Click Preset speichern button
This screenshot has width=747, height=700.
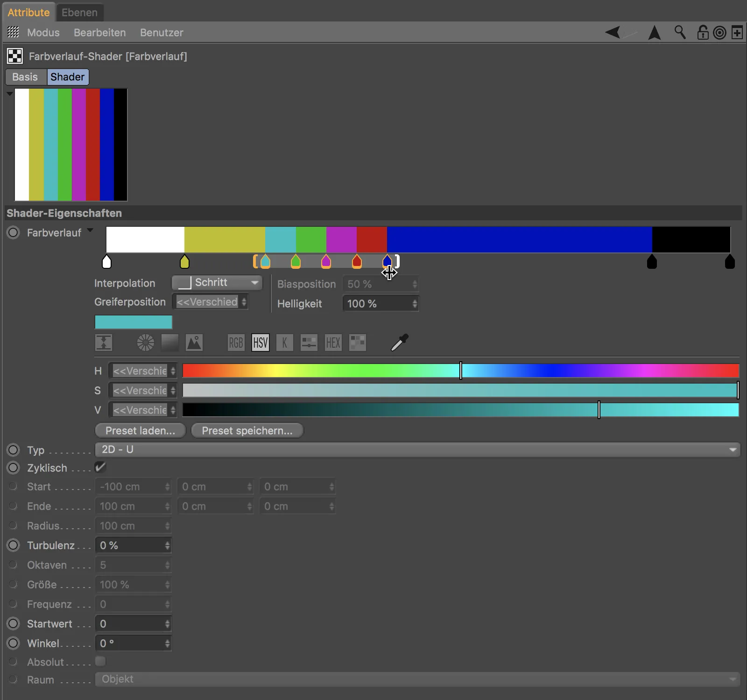point(247,430)
